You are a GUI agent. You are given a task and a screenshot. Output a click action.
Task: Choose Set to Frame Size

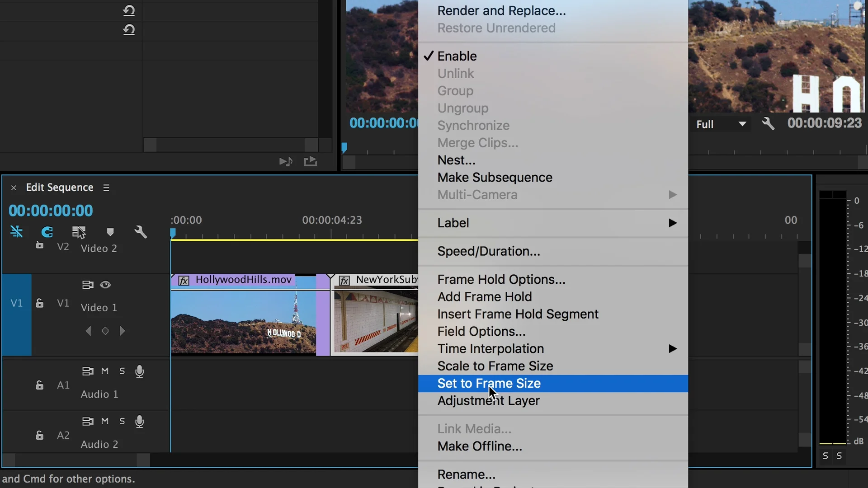[489, 384]
